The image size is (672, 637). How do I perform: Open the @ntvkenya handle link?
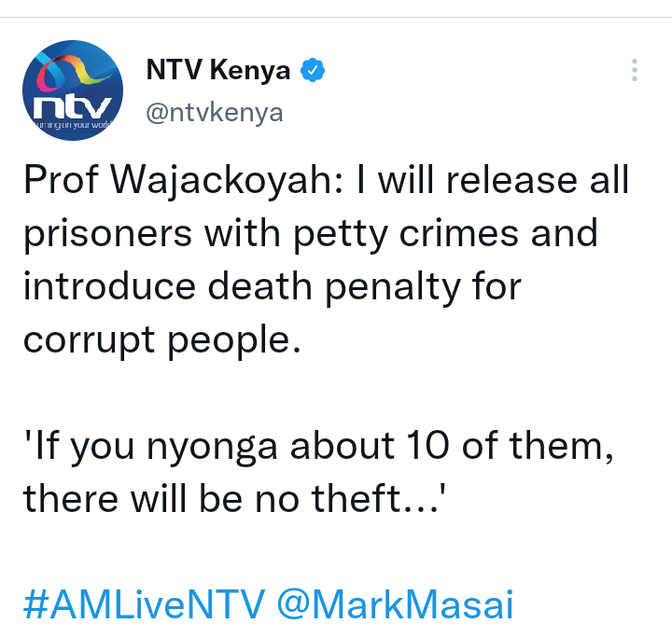[215, 114]
